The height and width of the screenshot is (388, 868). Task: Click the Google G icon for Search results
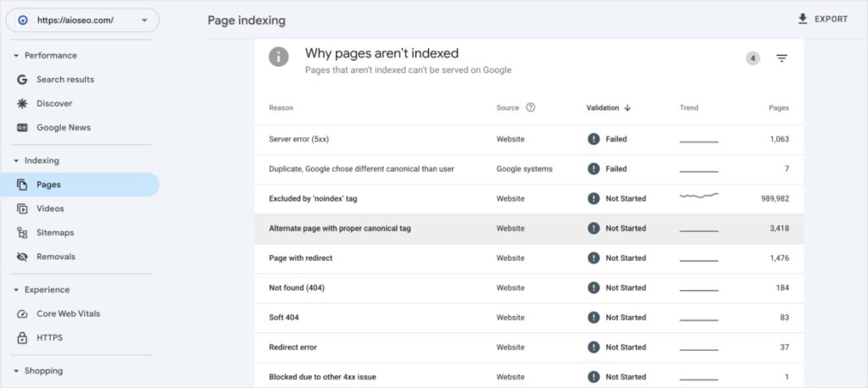(22, 79)
